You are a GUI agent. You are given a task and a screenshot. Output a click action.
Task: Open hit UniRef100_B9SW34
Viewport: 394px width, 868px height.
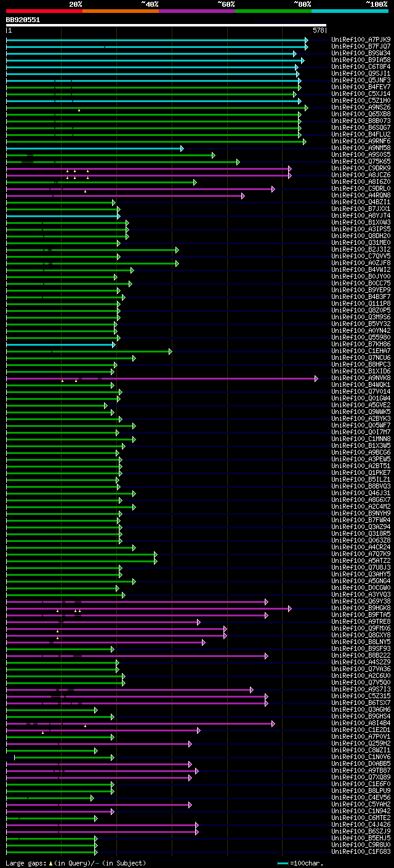click(361, 54)
